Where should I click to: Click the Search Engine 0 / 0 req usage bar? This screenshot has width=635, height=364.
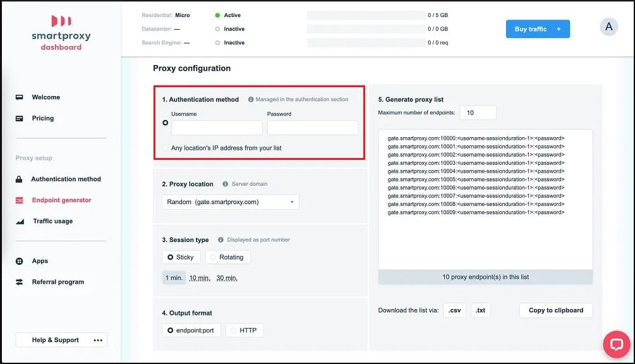(x=366, y=42)
